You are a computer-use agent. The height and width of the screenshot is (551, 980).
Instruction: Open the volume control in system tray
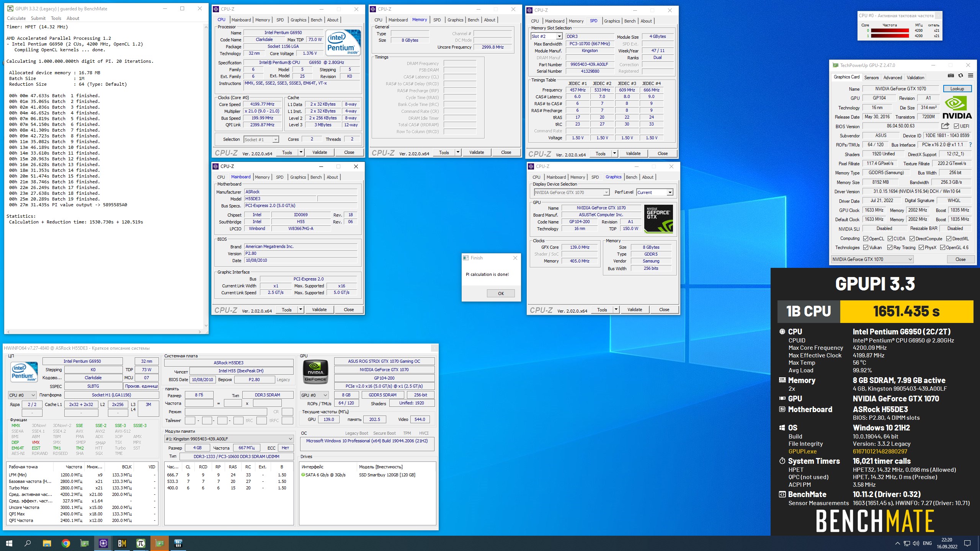(x=916, y=543)
